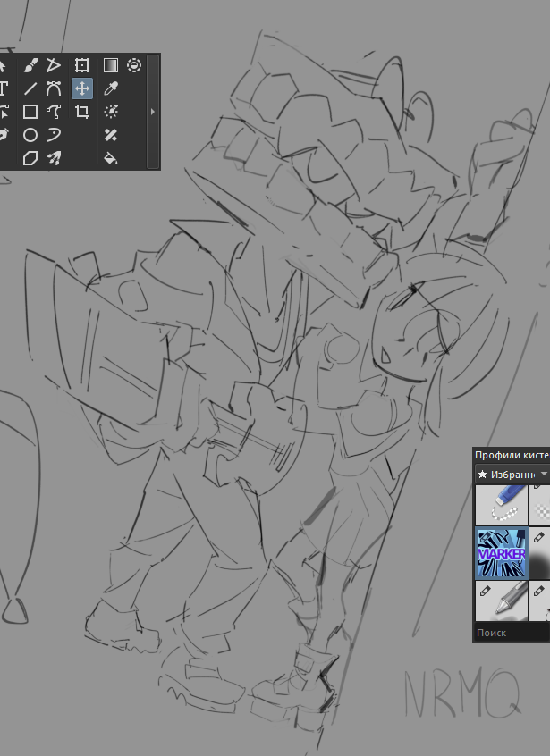This screenshot has height=756, width=550.
Task: Select the Fill bucket tool
Action: [x=111, y=157]
